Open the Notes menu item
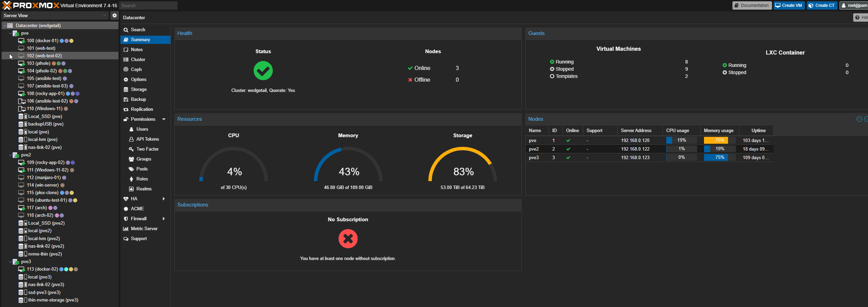Viewport: 868px width, 307px height. click(137, 50)
